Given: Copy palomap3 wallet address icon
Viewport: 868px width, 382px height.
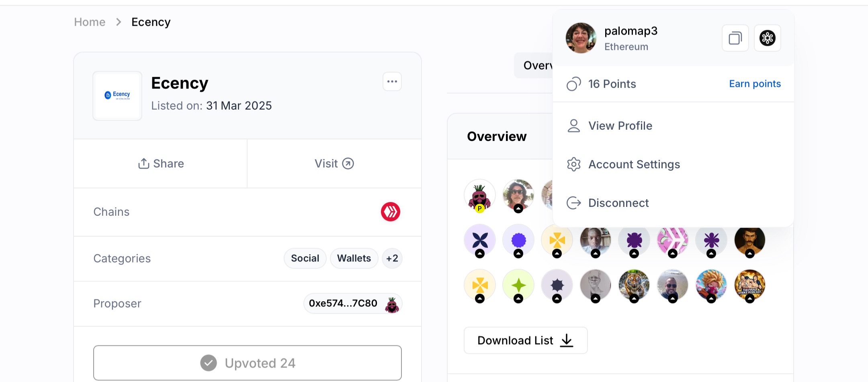Looking at the screenshot, I should [735, 38].
